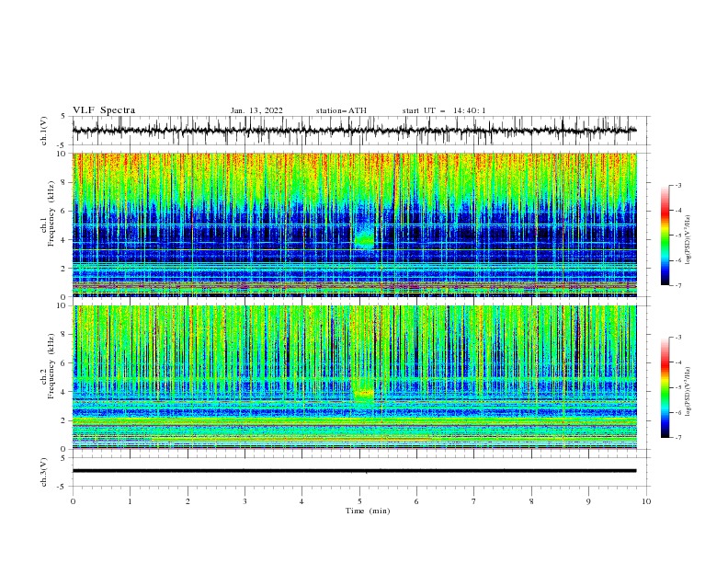This screenshot has width=728, height=563.
Task: Click the "-3" tick of lower color bar
Action: point(677,338)
